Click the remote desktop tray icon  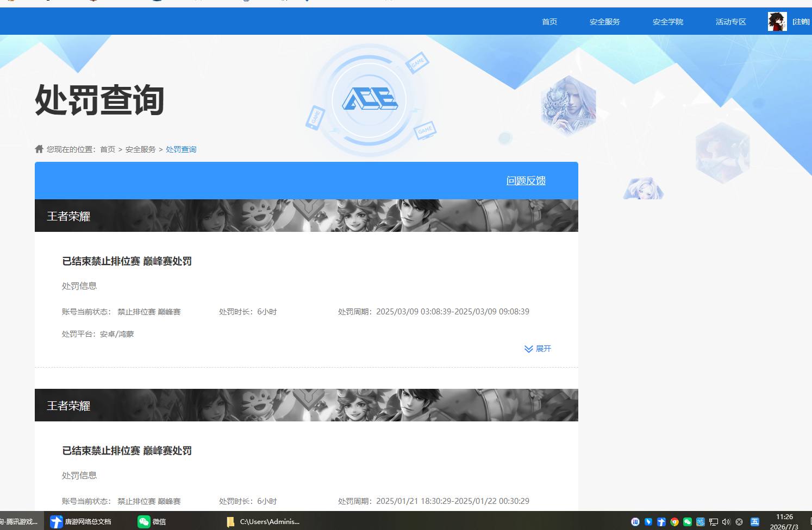(x=701, y=522)
